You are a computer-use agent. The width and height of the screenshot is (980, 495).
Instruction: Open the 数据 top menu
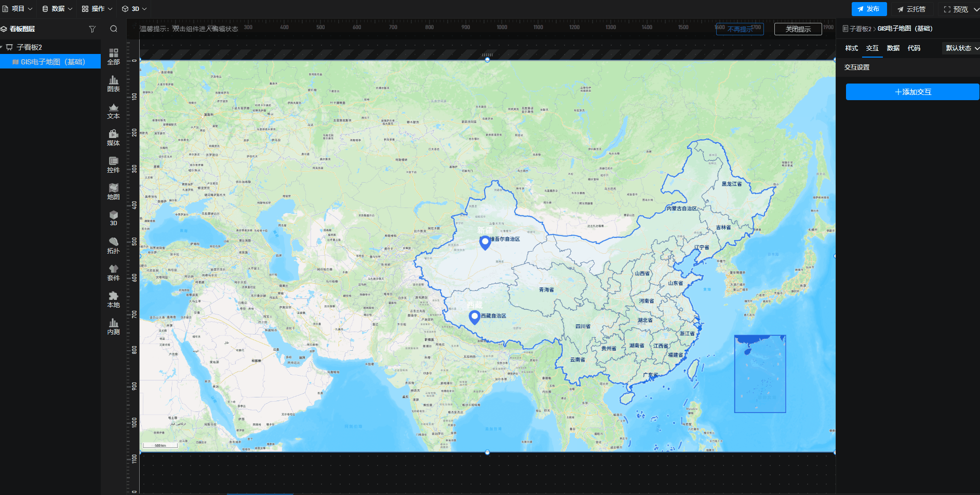[57, 9]
